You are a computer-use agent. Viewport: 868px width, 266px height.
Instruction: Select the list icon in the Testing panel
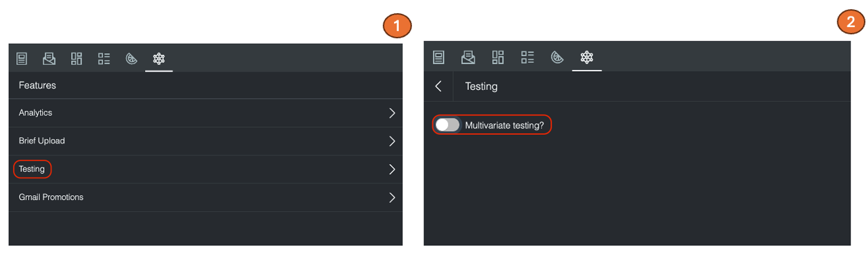527,57
